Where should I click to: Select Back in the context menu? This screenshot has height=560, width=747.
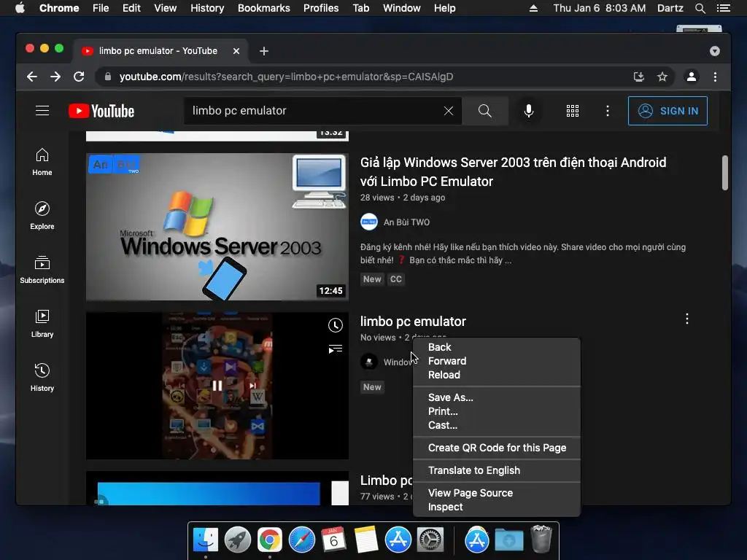497,347
